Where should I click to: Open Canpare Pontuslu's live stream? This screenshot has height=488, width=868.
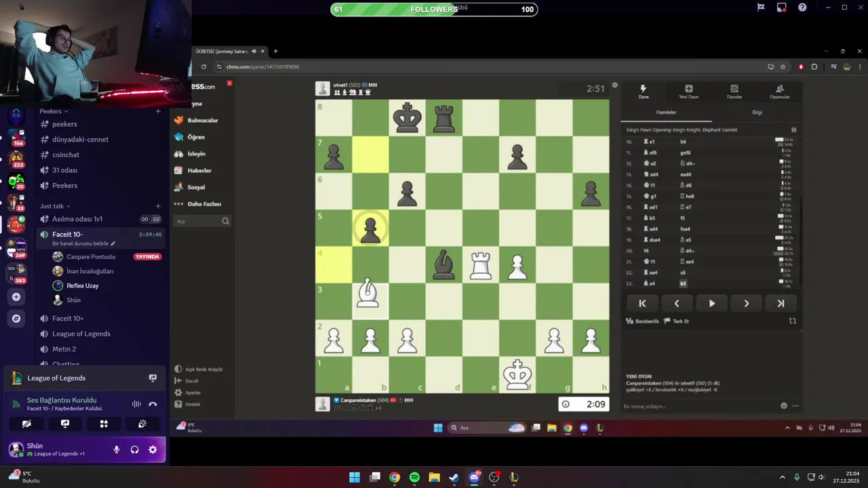[147, 257]
